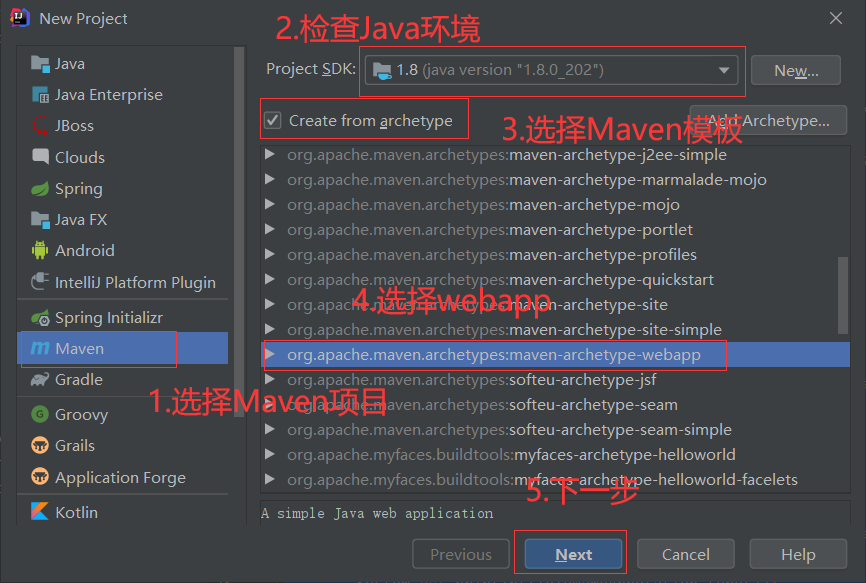Expand myfaces-archetype-helloworld arrow
The height and width of the screenshot is (583, 866).
click(270, 454)
